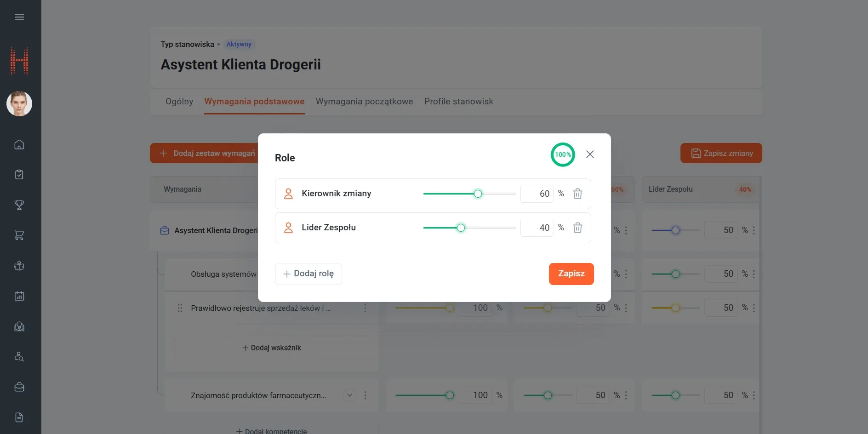Open the user avatar profile

19,103
